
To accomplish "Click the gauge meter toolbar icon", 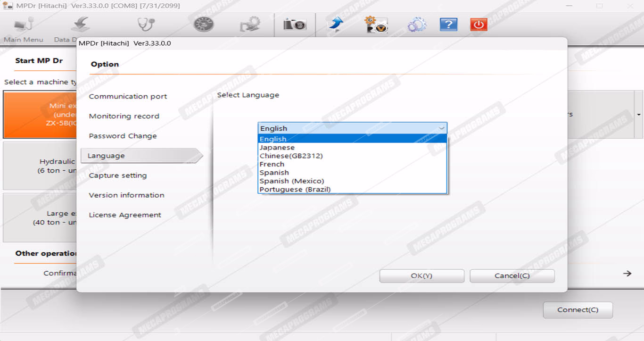I will tap(203, 25).
